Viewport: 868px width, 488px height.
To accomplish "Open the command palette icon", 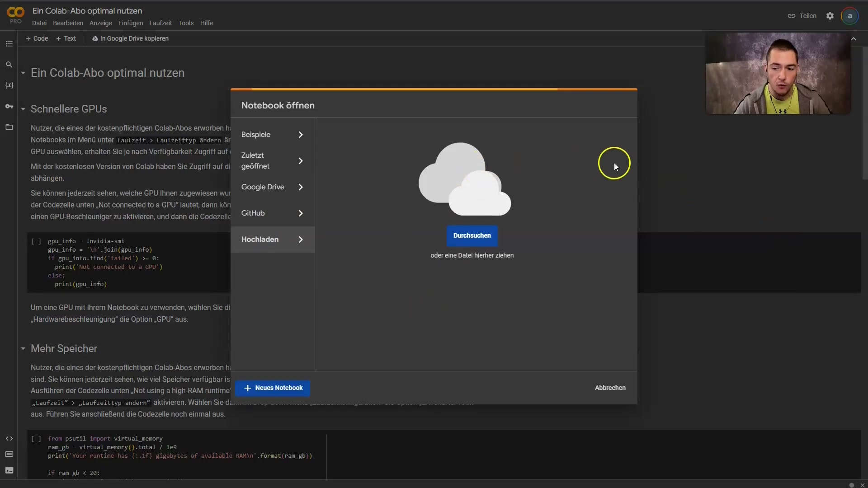I will [9, 454].
